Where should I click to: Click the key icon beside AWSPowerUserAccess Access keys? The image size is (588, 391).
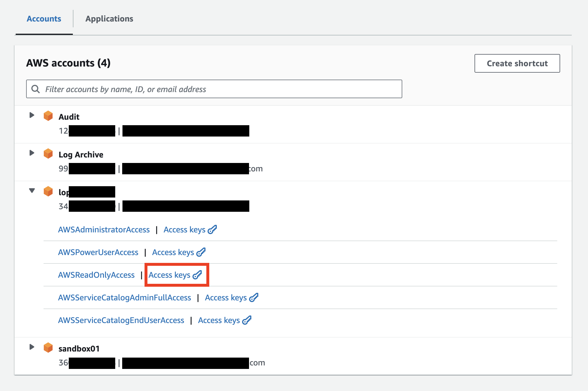click(201, 252)
